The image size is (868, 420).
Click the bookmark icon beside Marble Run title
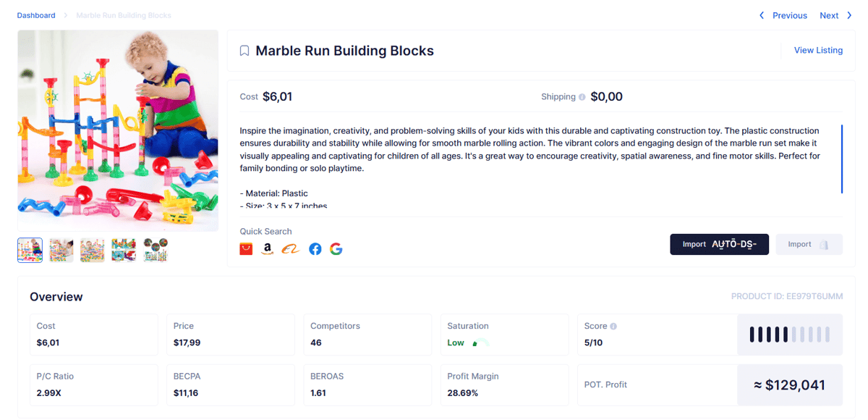click(244, 51)
